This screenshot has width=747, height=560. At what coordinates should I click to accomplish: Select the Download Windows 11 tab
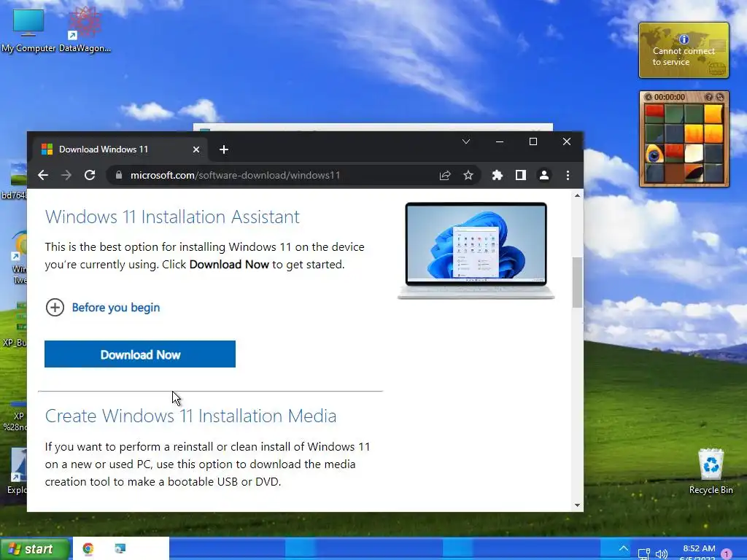point(119,149)
